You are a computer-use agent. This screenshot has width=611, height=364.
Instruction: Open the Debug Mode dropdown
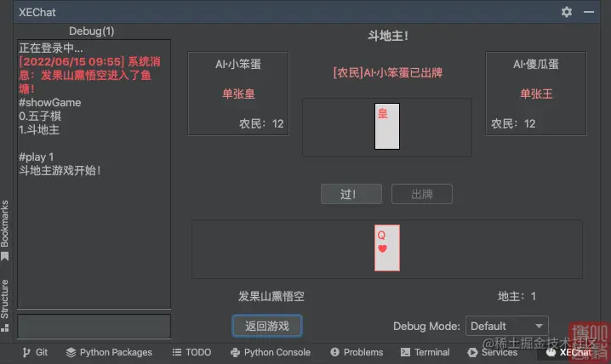507,326
